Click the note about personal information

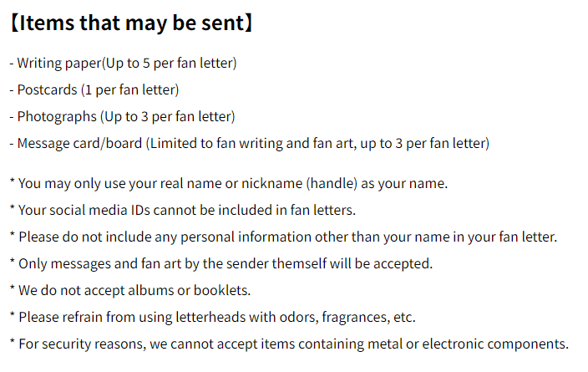283,237
